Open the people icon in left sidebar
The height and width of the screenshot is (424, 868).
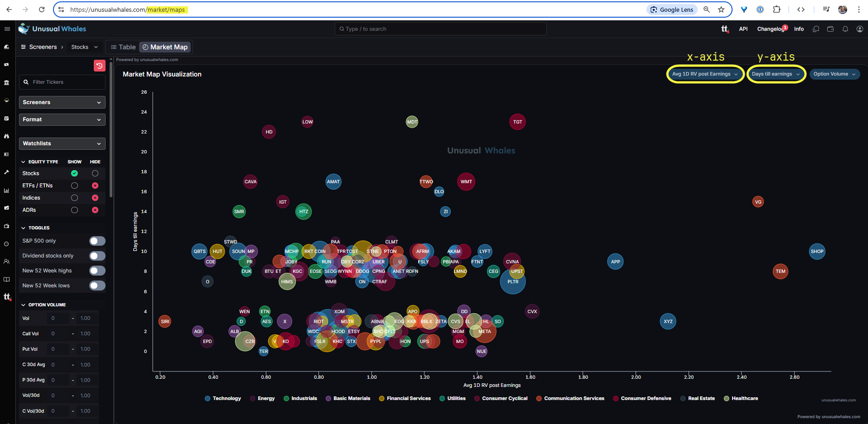[7, 262]
